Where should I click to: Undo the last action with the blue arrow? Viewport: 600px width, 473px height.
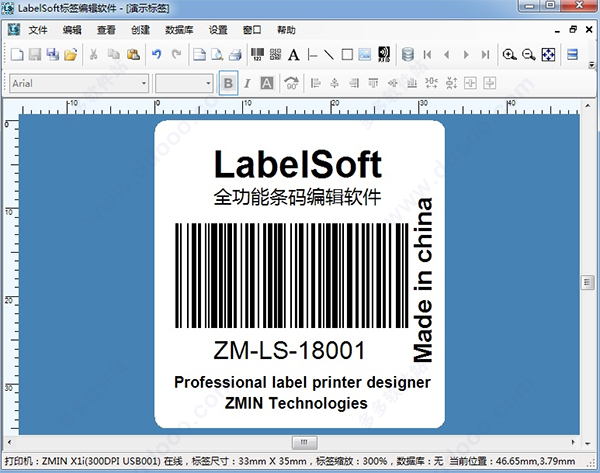157,54
